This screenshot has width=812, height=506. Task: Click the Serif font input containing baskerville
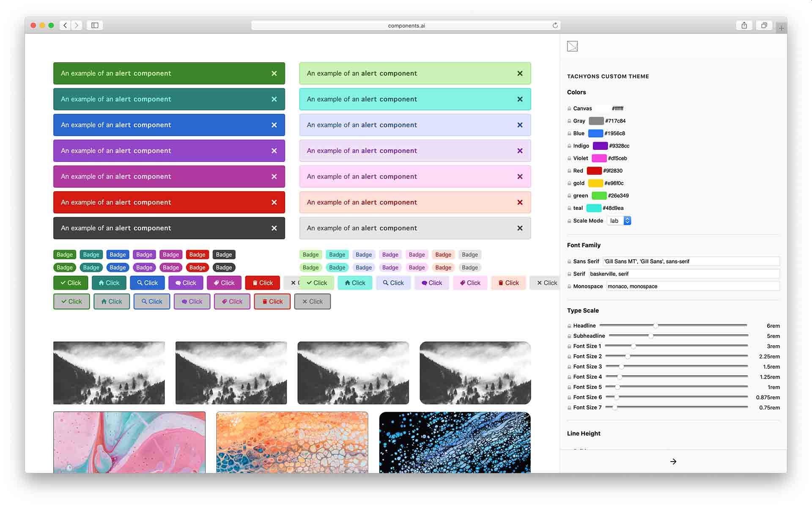(x=683, y=274)
